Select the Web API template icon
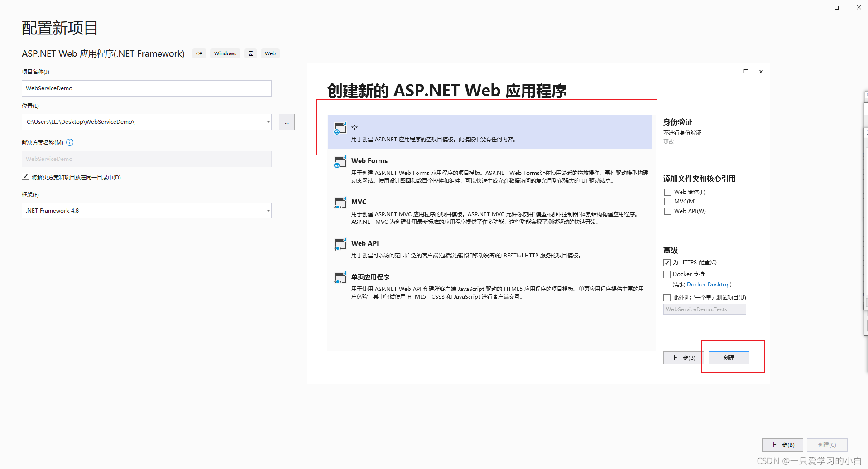The image size is (868, 469). pyautogui.click(x=340, y=244)
